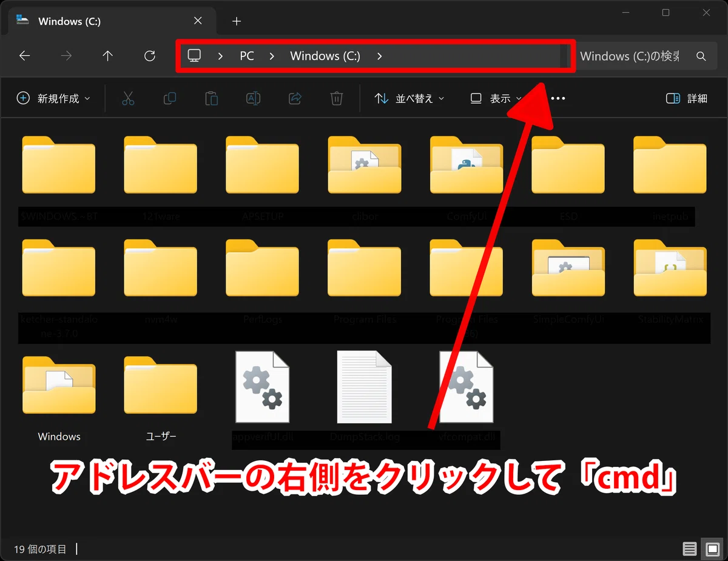Expand chevron after Windows (C:) breadcrumb
728x561 pixels.
[x=379, y=56]
